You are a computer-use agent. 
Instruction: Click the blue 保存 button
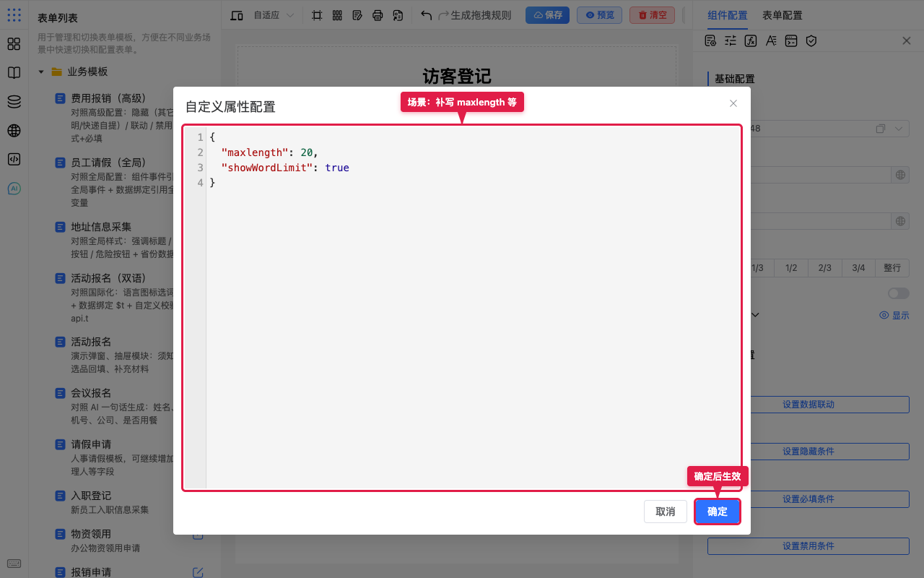pos(547,15)
